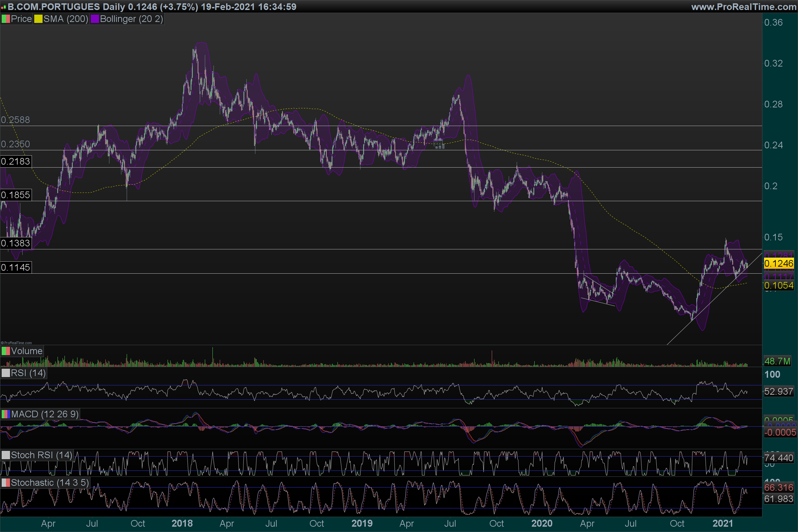Image resolution: width=798 pixels, height=532 pixels.
Task: Click the 0.1054 SMA value tag
Action: pos(779,286)
